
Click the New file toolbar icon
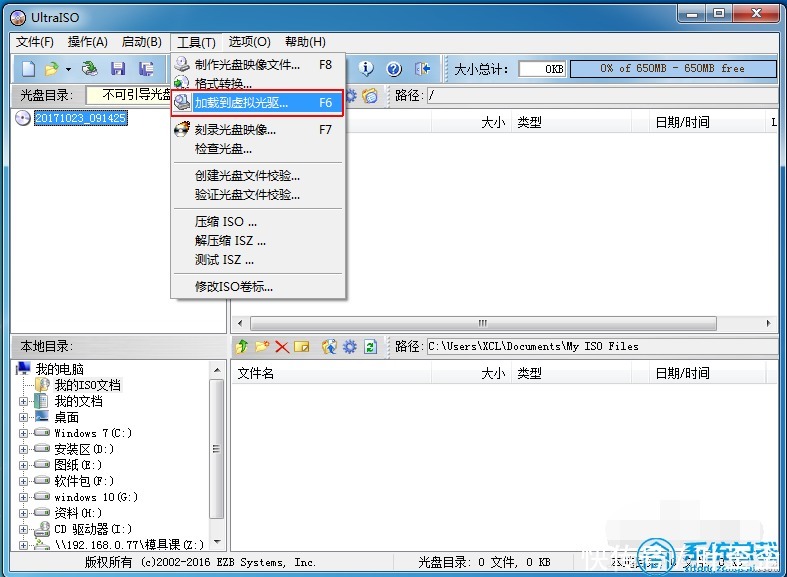[x=28, y=69]
